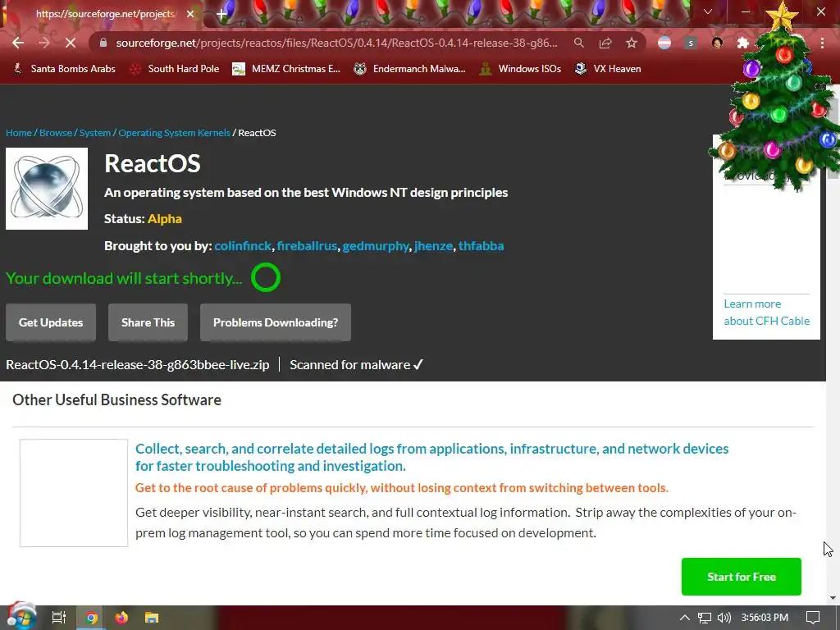Click the Get Updates button

[51, 322]
